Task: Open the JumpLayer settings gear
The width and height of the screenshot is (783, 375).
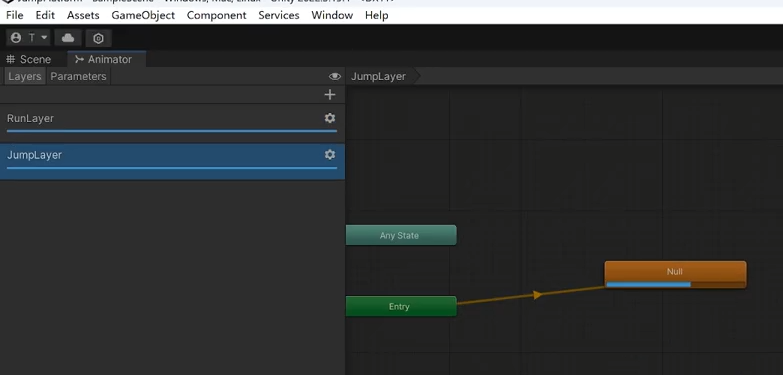Action: 330,155
